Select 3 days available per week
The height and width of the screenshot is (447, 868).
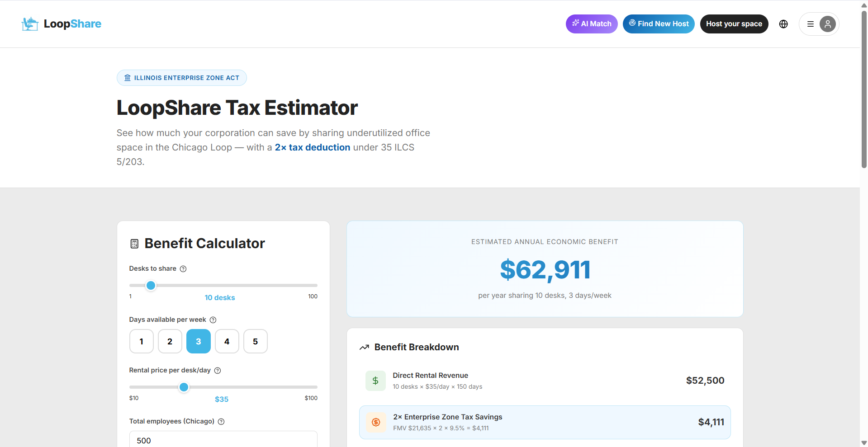pos(199,341)
